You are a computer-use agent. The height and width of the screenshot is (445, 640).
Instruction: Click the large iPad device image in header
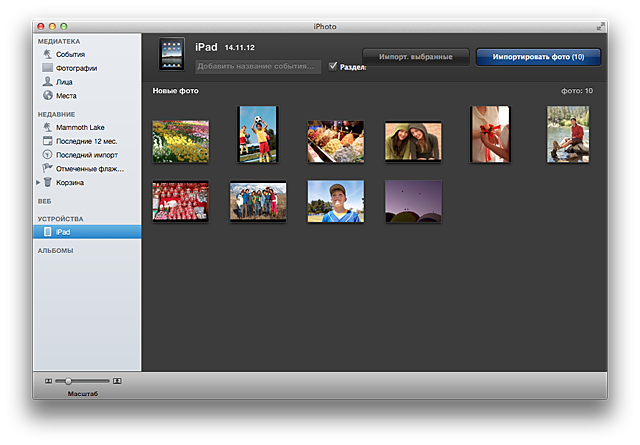171,54
